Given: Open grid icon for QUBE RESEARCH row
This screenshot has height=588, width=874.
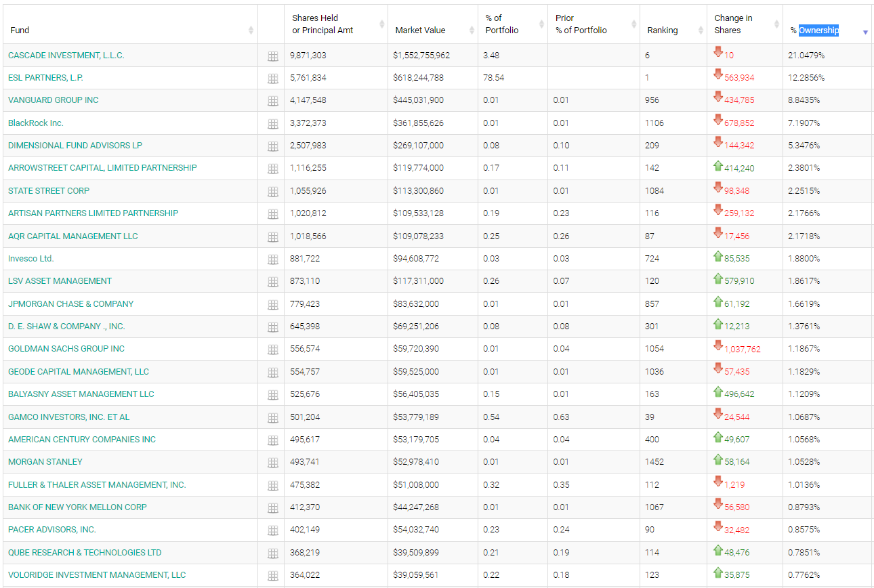Looking at the screenshot, I should pyautogui.click(x=273, y=553).
